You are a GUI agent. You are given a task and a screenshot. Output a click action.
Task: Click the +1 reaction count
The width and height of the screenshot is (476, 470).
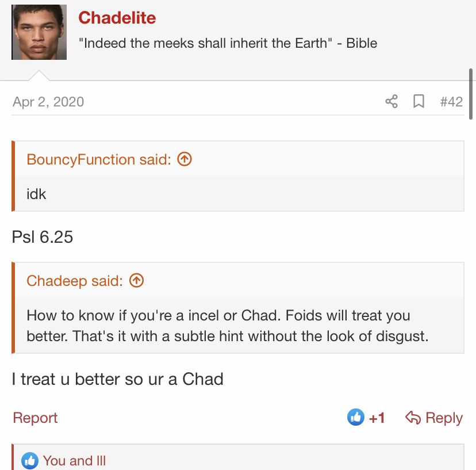point(377,418)
